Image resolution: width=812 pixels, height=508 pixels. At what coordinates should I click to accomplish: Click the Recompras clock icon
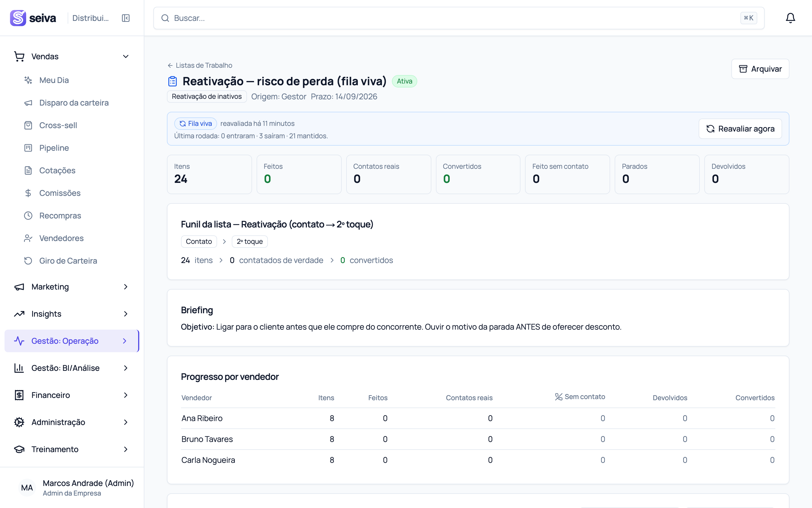point(28,216)
